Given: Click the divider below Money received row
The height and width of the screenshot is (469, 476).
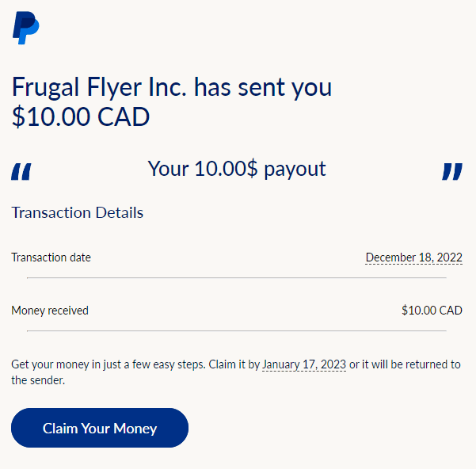Looking at the screenshot, I should [237, 330].
